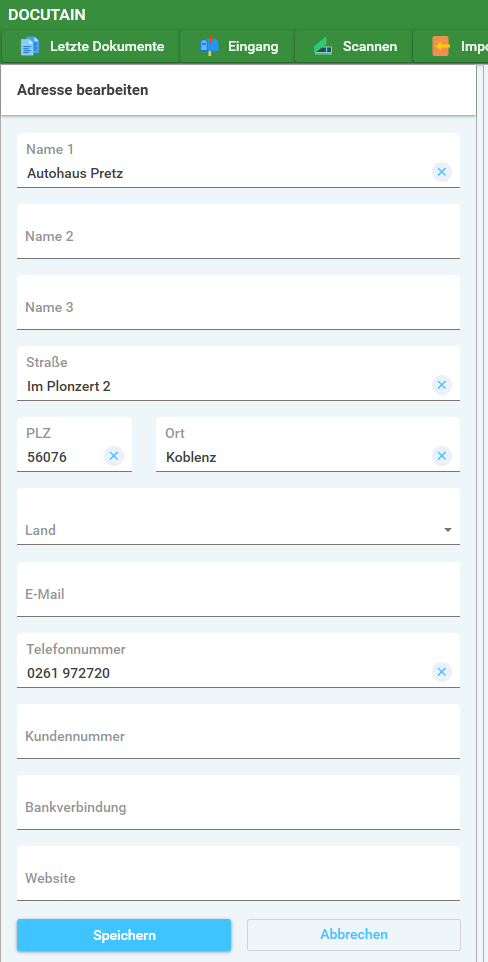
Task: Open the Letzte Dokumente tab
Action: tap(91, 47)
